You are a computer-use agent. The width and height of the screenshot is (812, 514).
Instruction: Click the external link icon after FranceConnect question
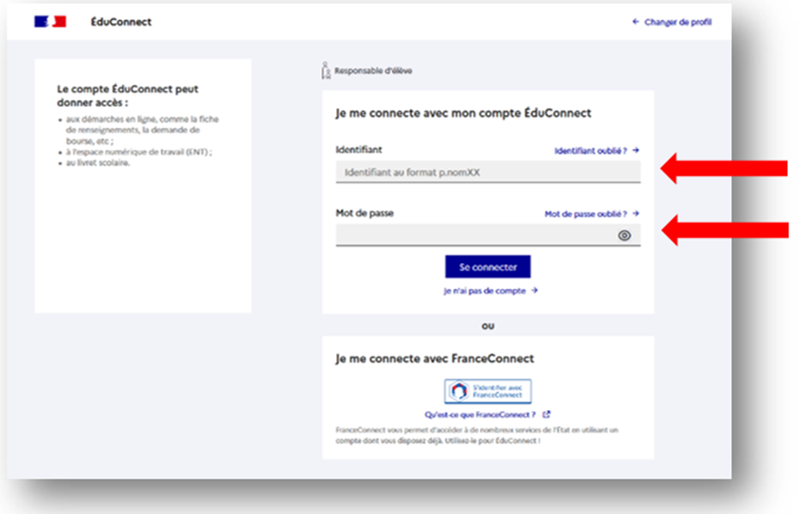tap(546, 414)
